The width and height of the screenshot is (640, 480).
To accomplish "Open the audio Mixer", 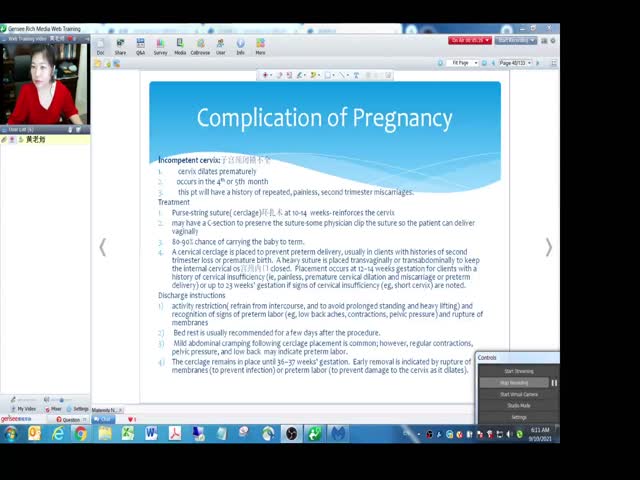I will 53,409.
